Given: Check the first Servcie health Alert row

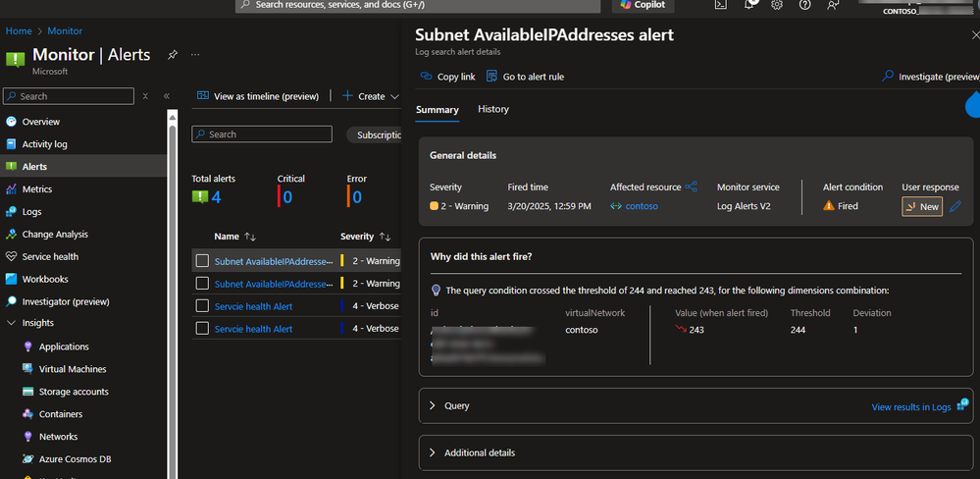Looking at the screenshot, I should pos(202,306).
